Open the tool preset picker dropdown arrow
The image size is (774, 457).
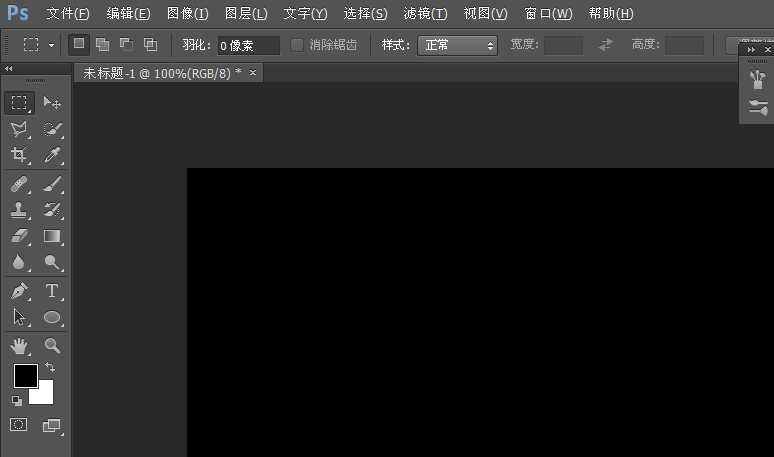[51, 45]
